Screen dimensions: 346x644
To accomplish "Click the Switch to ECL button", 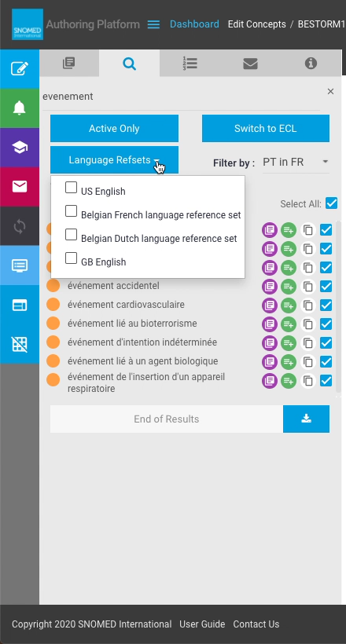I will [266, 129].
